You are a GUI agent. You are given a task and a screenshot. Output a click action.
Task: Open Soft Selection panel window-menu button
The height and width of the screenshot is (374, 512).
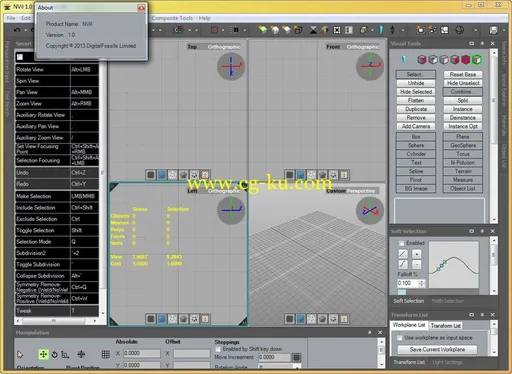(x=472, y=231)
